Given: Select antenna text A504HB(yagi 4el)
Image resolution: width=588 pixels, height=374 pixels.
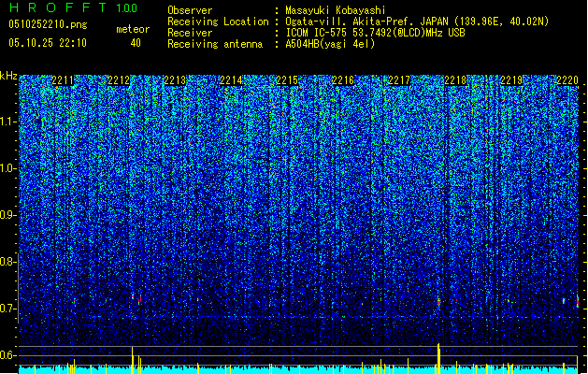Looking at the screenshot, I should (330, 44).
